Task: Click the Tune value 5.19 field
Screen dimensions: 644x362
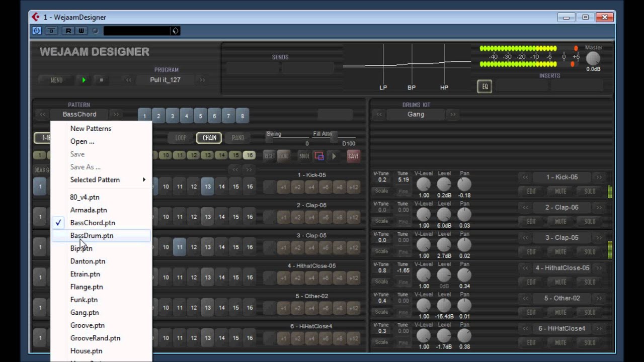Action: [x=404, y=179]
